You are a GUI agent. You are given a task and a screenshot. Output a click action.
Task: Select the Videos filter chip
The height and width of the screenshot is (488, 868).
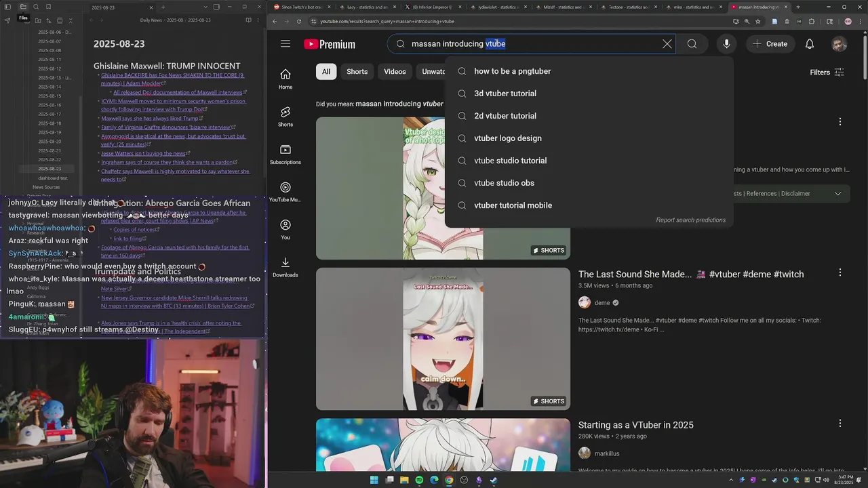pos(395,72)
